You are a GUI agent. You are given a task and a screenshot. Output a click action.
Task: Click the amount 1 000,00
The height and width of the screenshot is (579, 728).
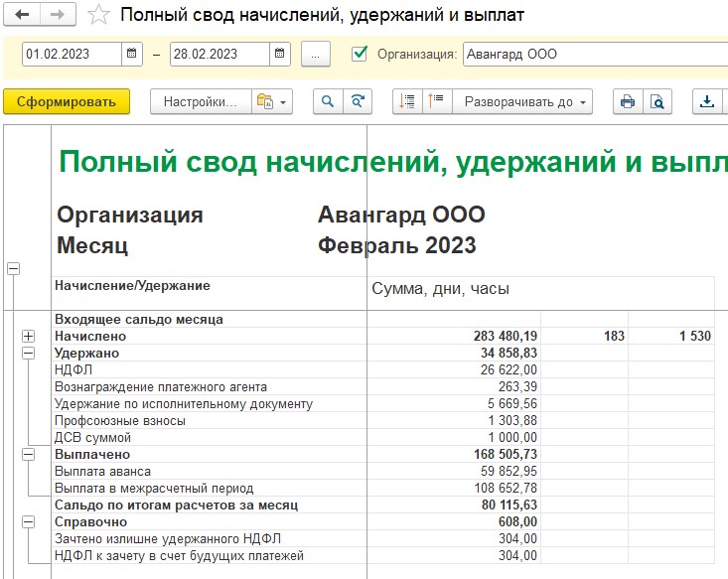512,437
